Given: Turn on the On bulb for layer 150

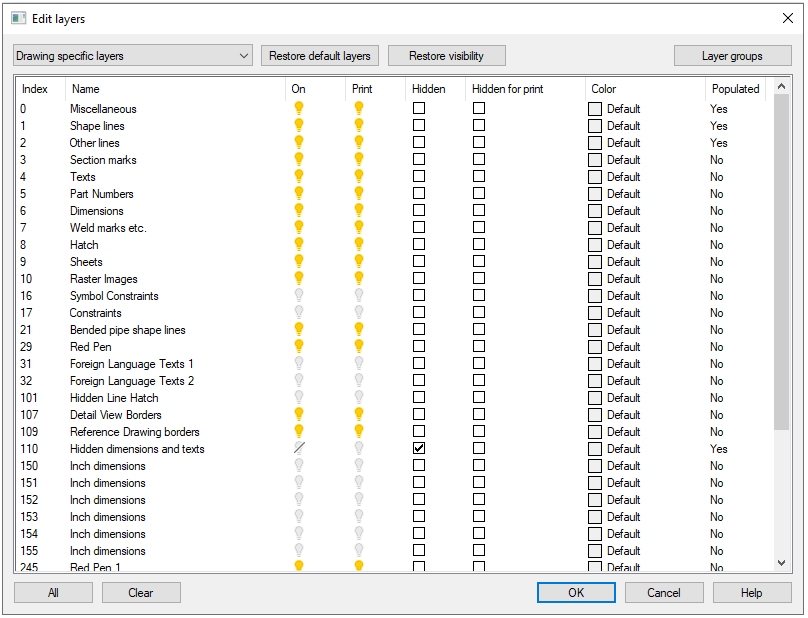Looking at the screenshot, I should pyautogui.click(x=299, y=465).
